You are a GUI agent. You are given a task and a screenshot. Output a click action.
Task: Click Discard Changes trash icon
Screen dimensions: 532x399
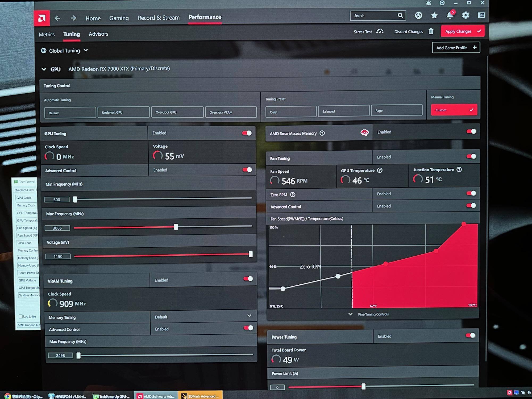pyautogui.click(x=431, y=31)
